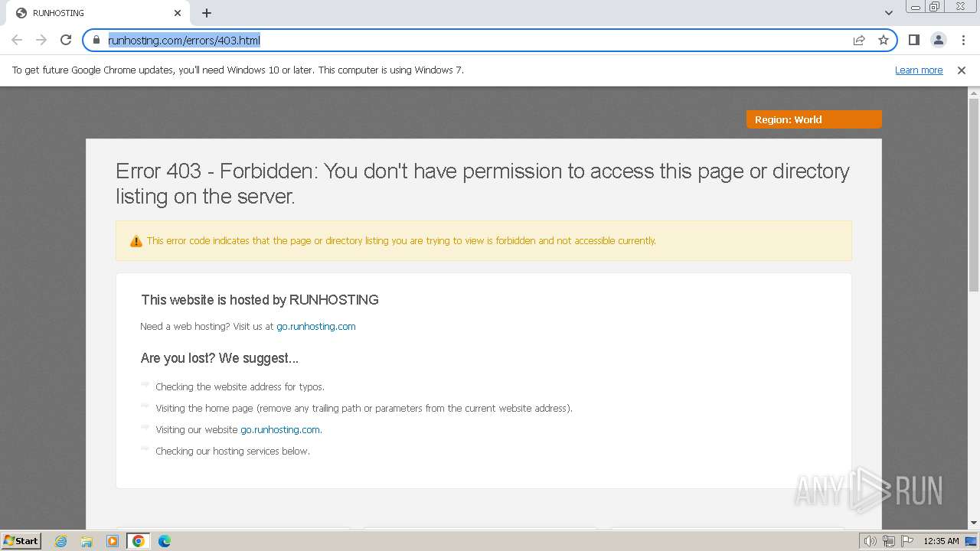
Task: Open the Windows Start menu
Action: [x=21, y=540]
